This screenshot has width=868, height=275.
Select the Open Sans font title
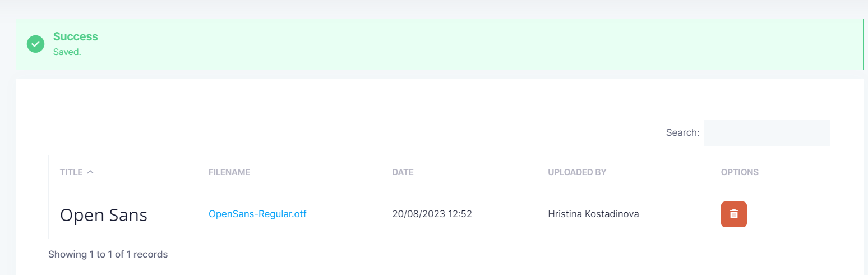tap(104, 215)
